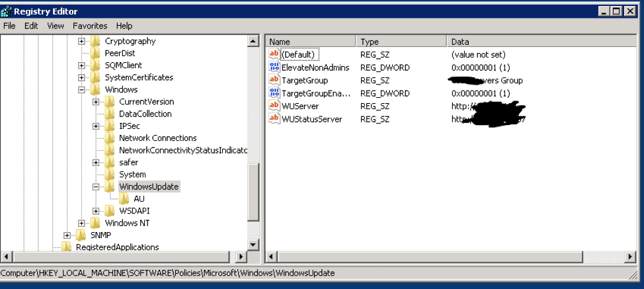Click the WUServer string value icon

tap(274, 106)
